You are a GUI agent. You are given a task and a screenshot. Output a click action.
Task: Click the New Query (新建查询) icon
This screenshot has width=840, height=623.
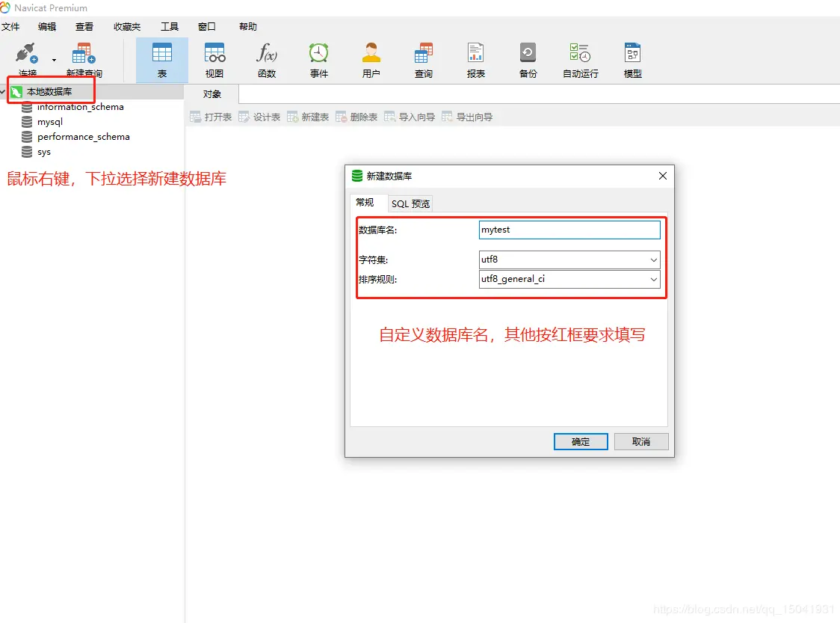click(x=84, y=54)
